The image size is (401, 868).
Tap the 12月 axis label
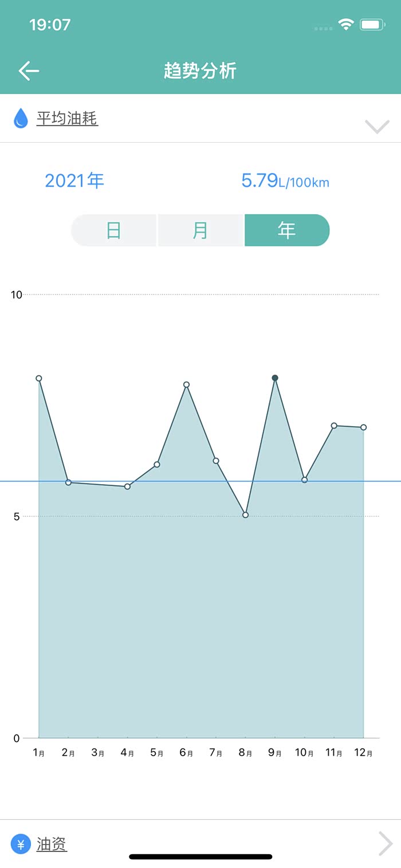coord(362,753)
